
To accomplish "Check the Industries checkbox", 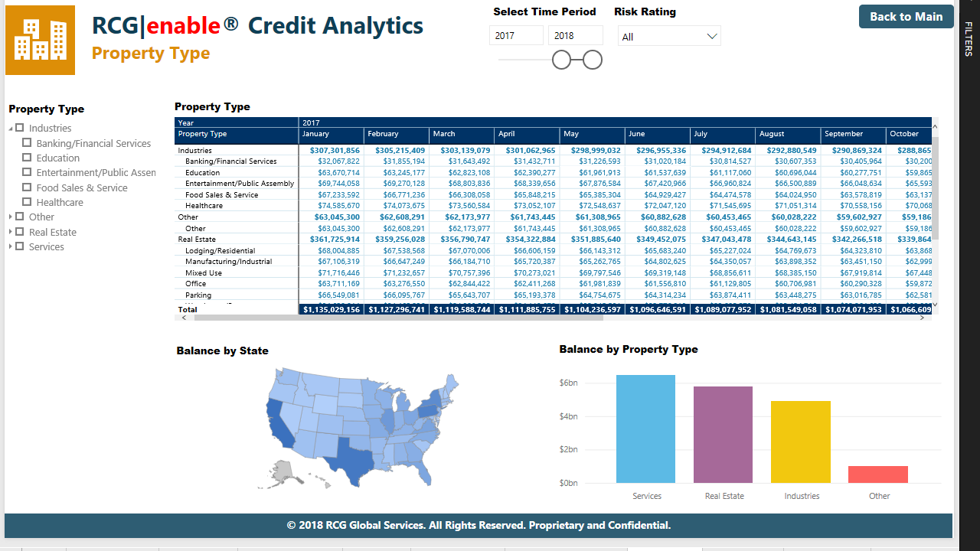I will (x=20, y=128).
